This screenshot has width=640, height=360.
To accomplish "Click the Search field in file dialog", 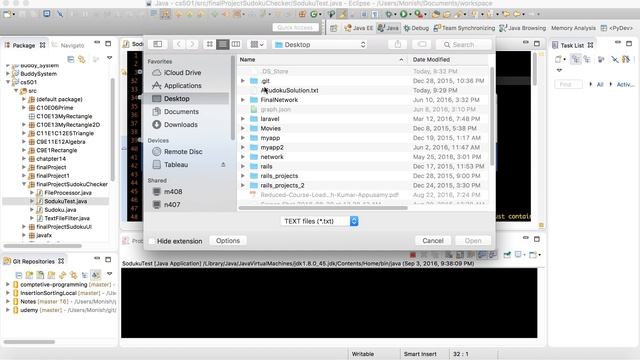I will [x=463, y=44].
